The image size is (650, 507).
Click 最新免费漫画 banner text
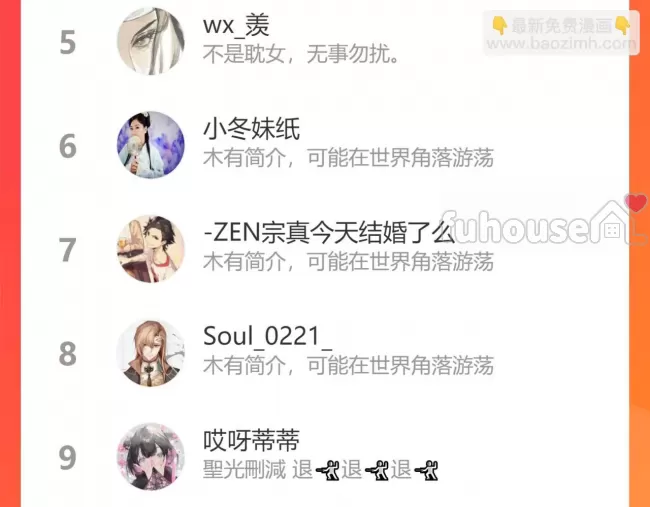[561, 26]
